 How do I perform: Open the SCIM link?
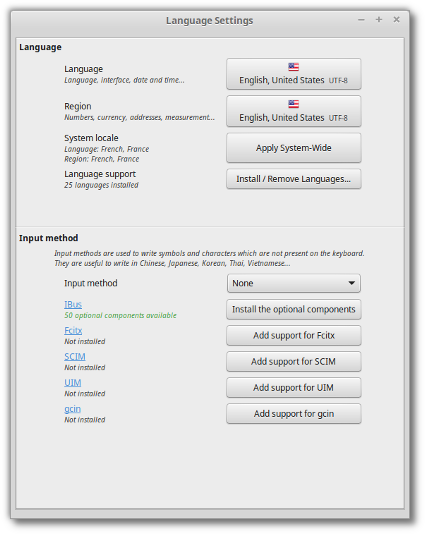[x=75, y=357]
